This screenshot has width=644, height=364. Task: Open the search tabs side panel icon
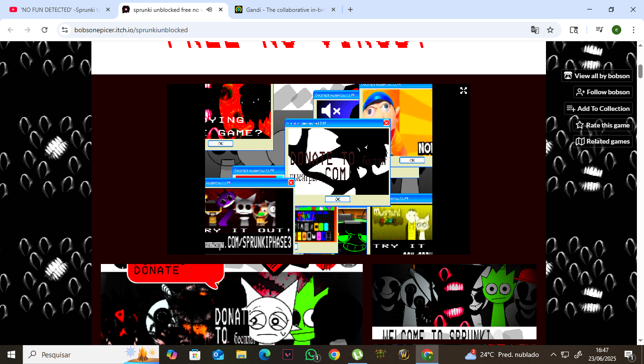pyautogui.click(x=574, y=30)
